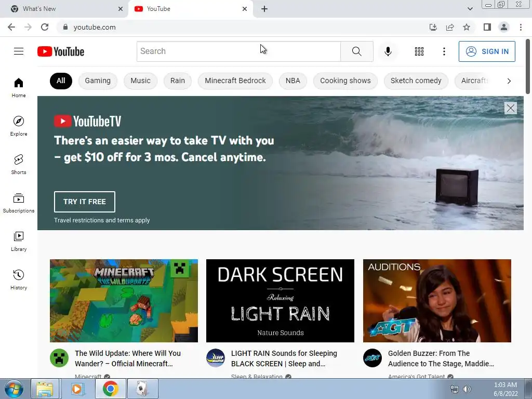This screenshot has height=399, width=532.
Task: Click the SIGN IN button
Action: [487, 51]
